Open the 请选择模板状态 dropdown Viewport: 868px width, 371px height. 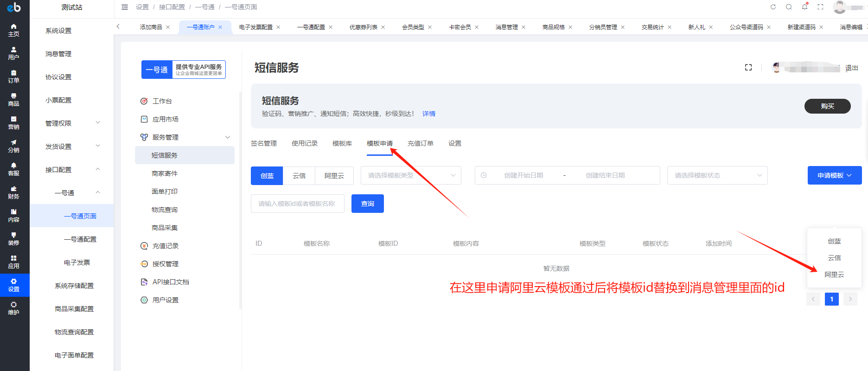(717, 175)
